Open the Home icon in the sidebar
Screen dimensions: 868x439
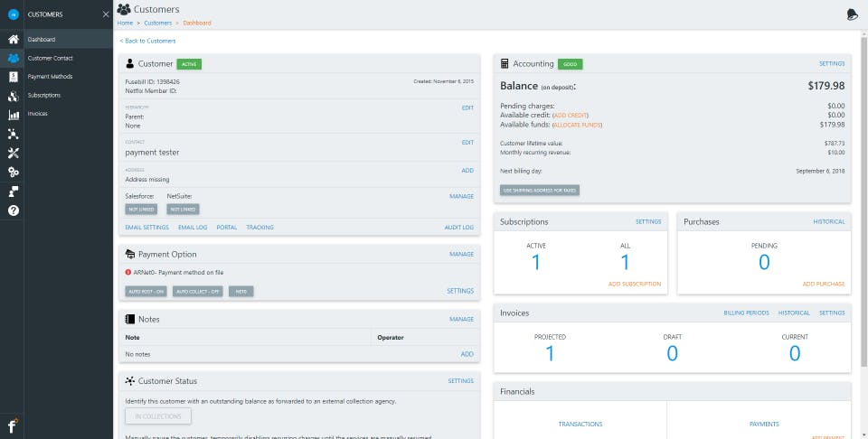point(14,39)
